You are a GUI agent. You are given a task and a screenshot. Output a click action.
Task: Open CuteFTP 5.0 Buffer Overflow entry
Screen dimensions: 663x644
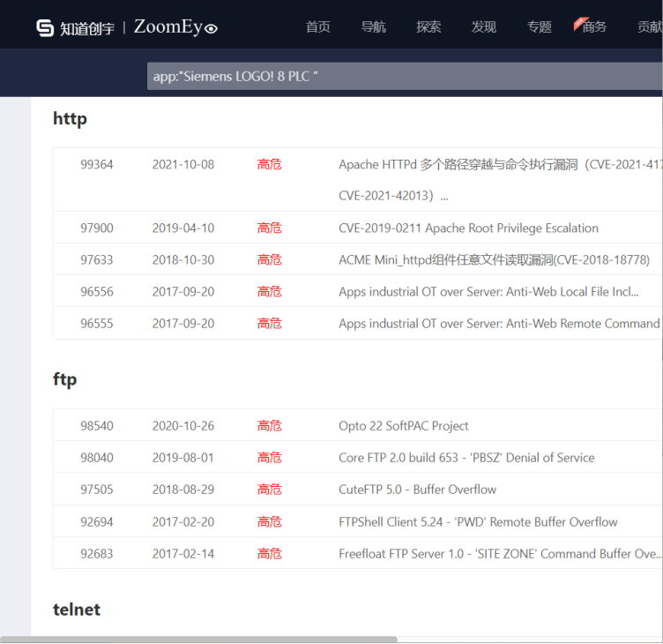pyautogui.click(x=417, y=490)
